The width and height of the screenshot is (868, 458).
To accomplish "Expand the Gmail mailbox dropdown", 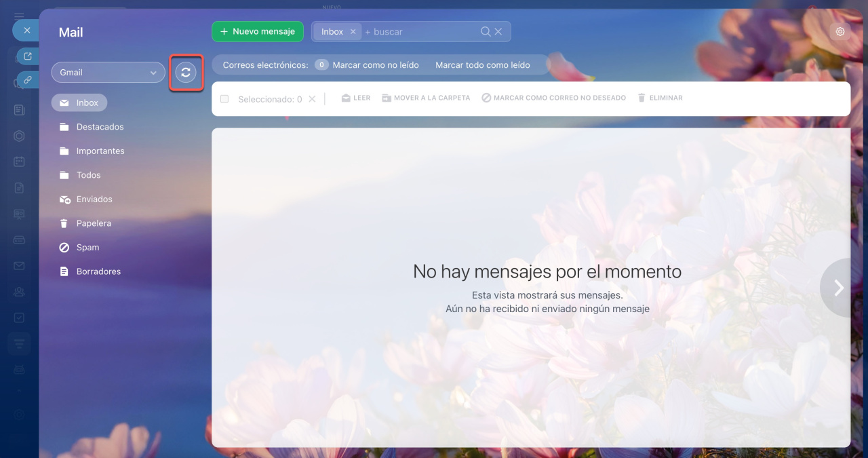I will [108, 73].
